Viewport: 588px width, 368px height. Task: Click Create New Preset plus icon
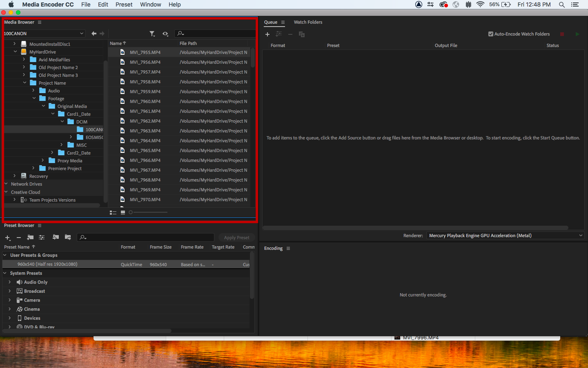point(7,238)
